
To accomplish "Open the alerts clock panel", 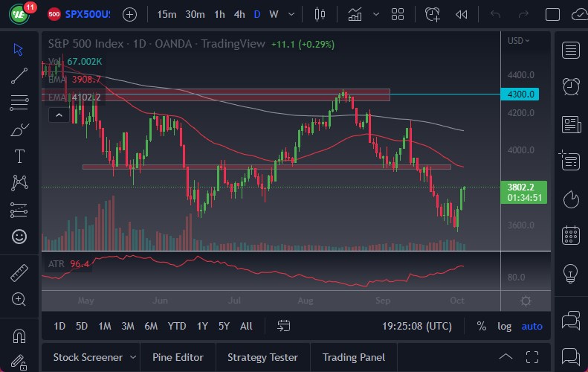I will pos(571,86).
